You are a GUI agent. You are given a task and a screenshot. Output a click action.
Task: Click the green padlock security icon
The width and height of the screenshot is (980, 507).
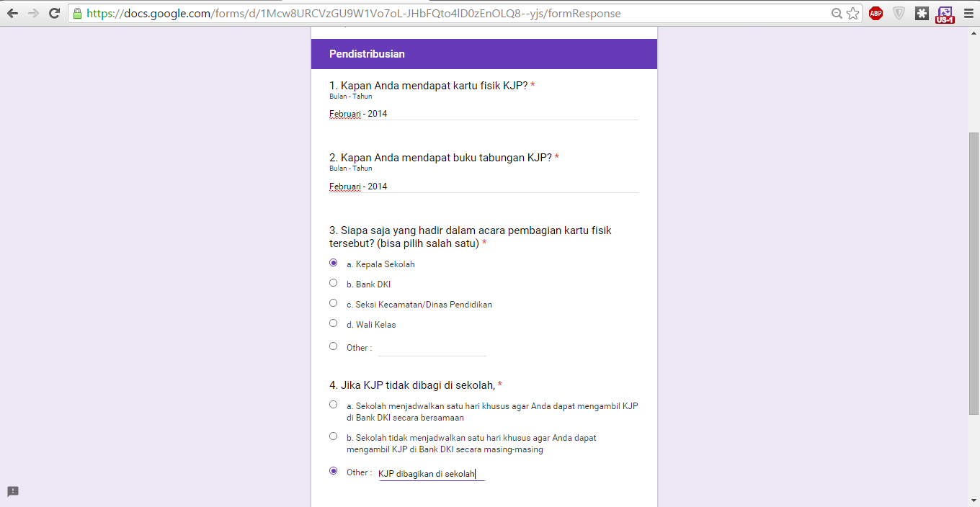(x=78, y=13)
